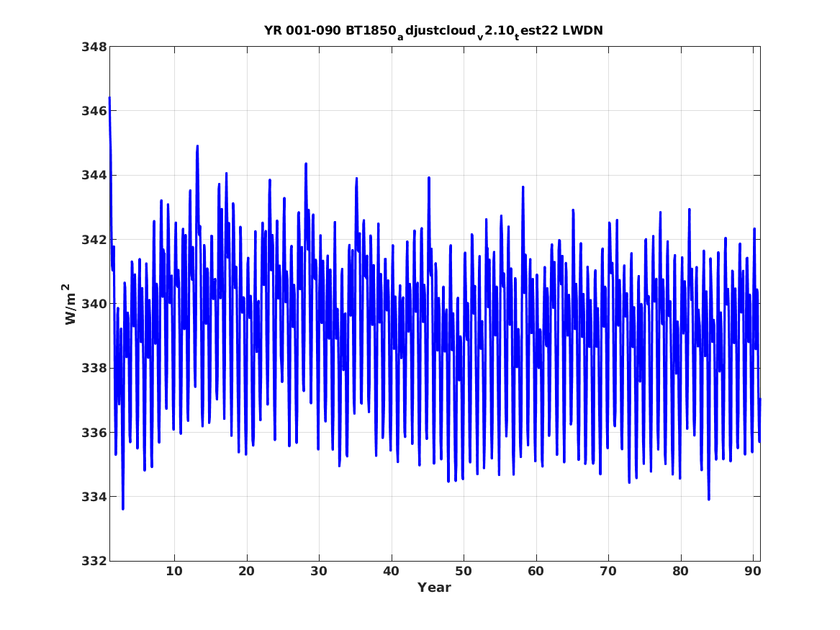This screenshot has width=840, height=630.
Task: Click the x-axis tick label 90
Action: (753, 571)
